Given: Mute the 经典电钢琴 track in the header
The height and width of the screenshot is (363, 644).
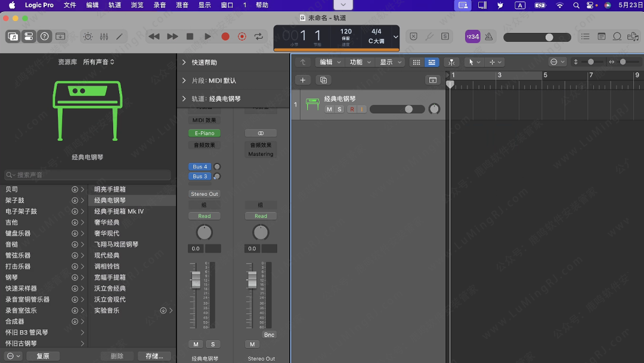Looking at the screenshot, I should click(329, 109).
